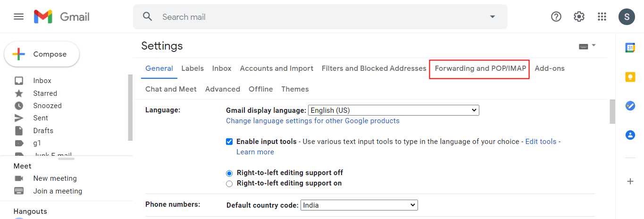Select Right-to-left editing support on
The width and height of the screenshot is (644, 219).
point(229,184)
